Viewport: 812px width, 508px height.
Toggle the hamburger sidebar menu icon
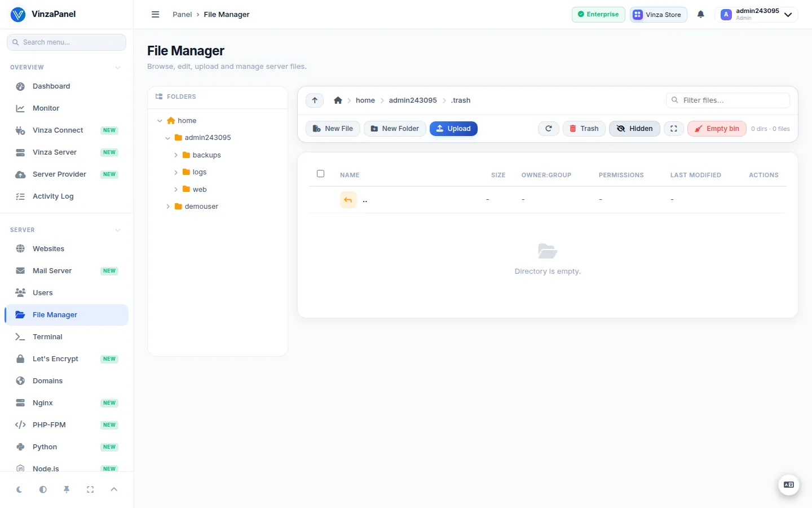(155, 15)
